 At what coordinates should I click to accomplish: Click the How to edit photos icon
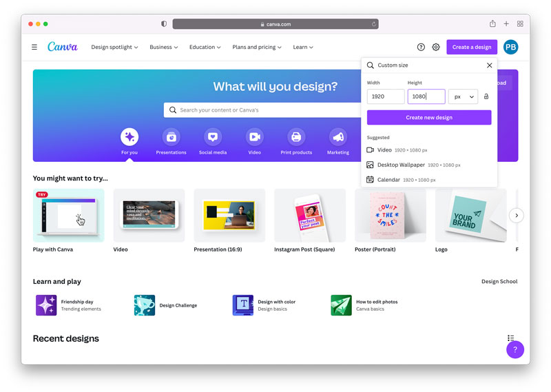[341, 305]
